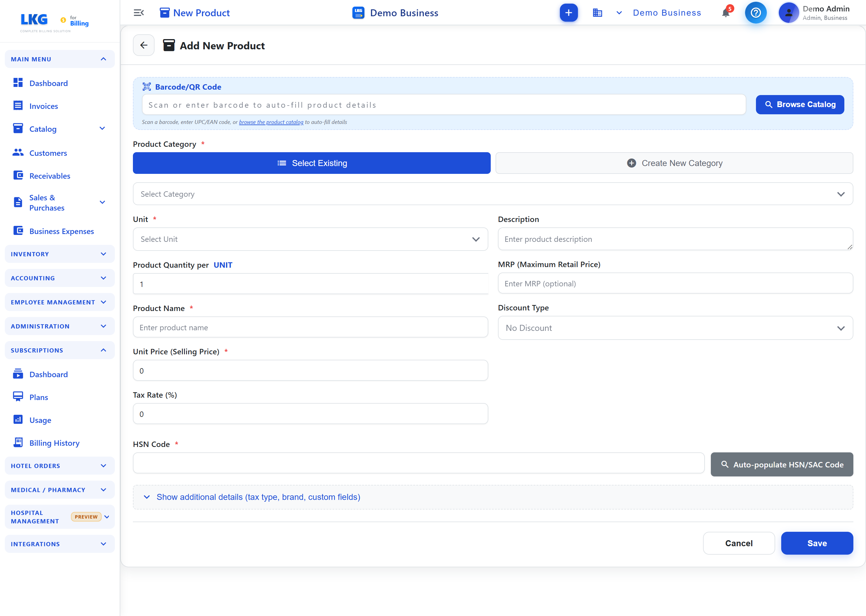Click the Demo Business name link
Image resolution: width=866 pixels, height=616 pixels.
(667, 13)
